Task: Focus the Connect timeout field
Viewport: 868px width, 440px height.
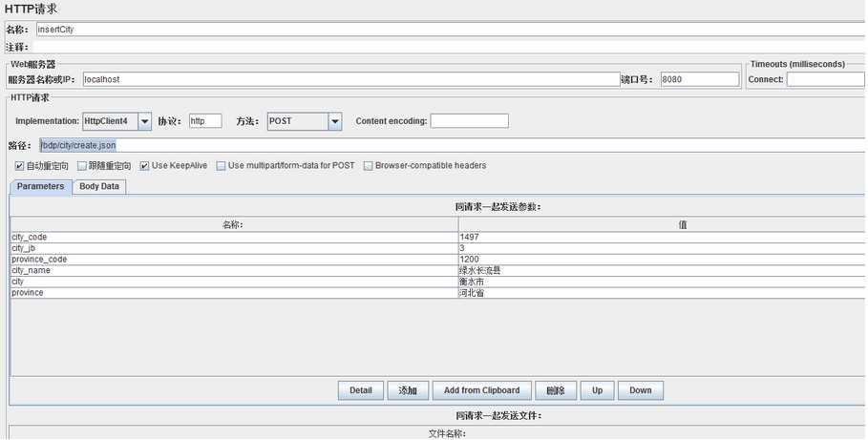Action: (x=825, y=80)
